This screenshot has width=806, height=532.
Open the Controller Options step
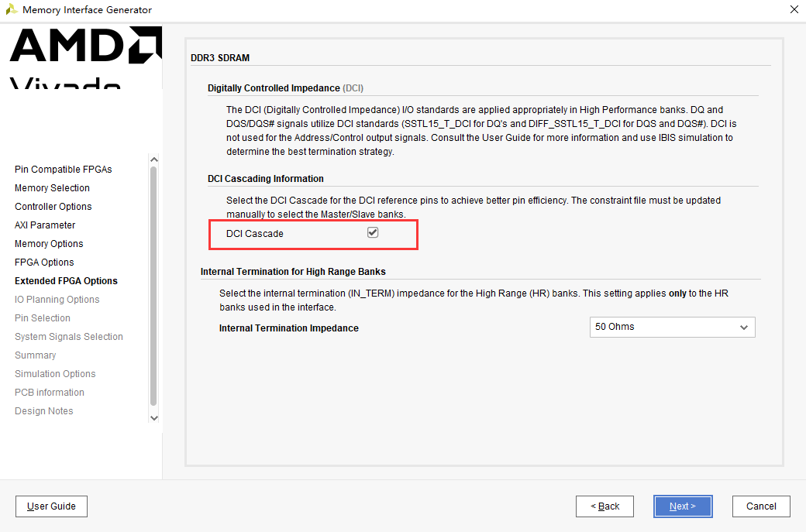[x=53, y=207]
